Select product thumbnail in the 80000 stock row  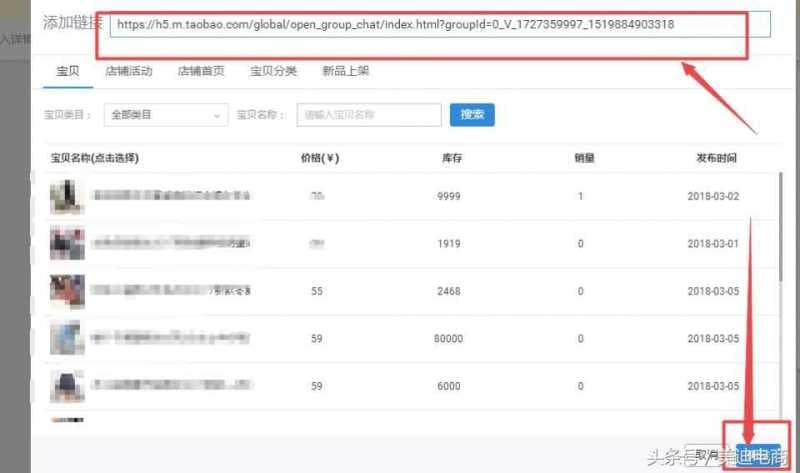click(x=67, y=338)
